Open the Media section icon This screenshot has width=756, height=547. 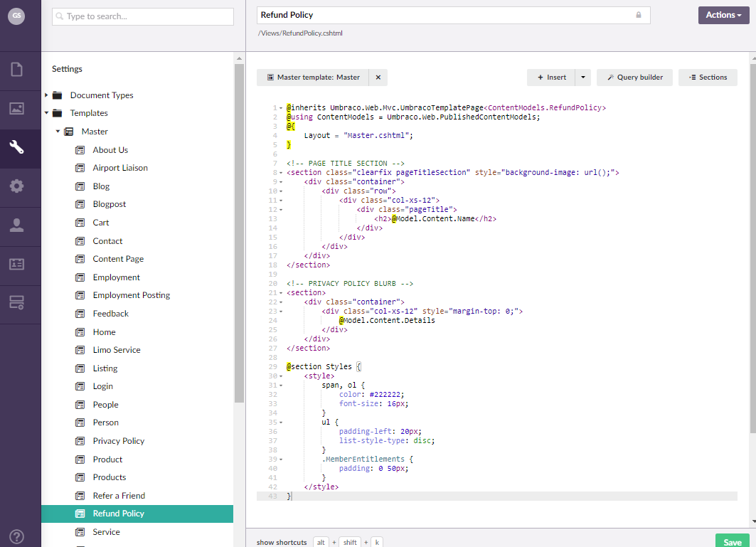tap(16, 109)
